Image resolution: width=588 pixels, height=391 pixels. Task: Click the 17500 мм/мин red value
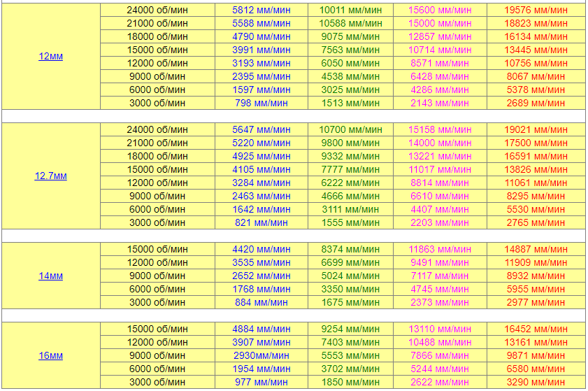pyautogui.click(x=536, y=143)
